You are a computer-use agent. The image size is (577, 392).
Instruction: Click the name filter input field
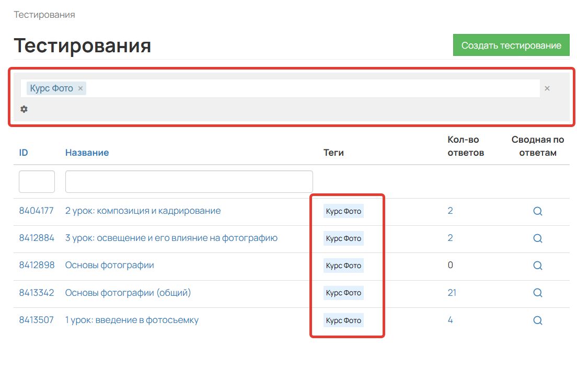(188, 181)
